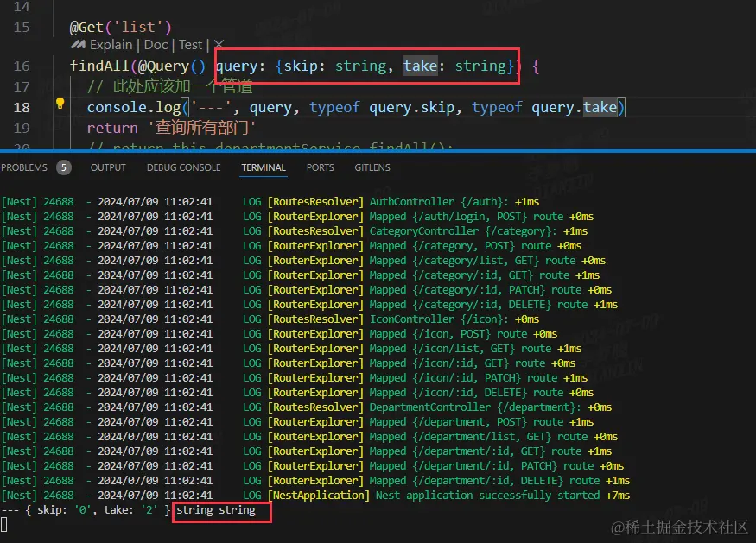The image size is (756, 543).
Task: Open the PROBLEMS panel tab
Action: [x=24, y=167]
